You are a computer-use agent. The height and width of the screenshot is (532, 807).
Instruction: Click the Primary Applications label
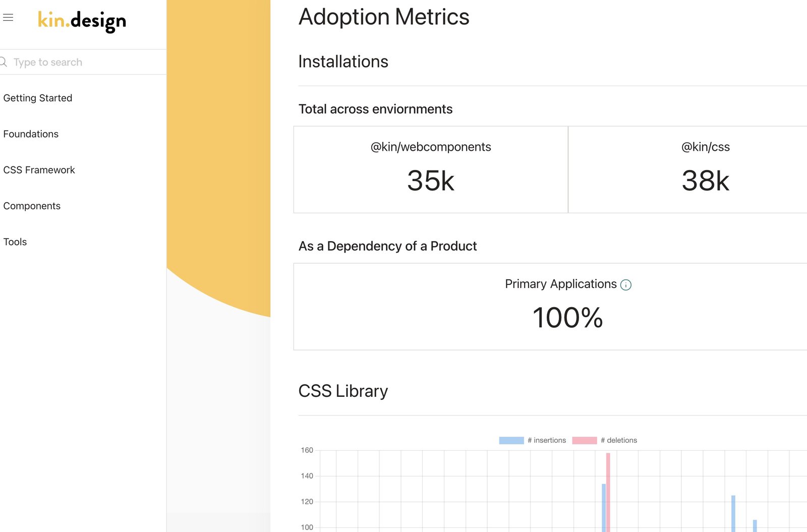(x=561, y=284)
